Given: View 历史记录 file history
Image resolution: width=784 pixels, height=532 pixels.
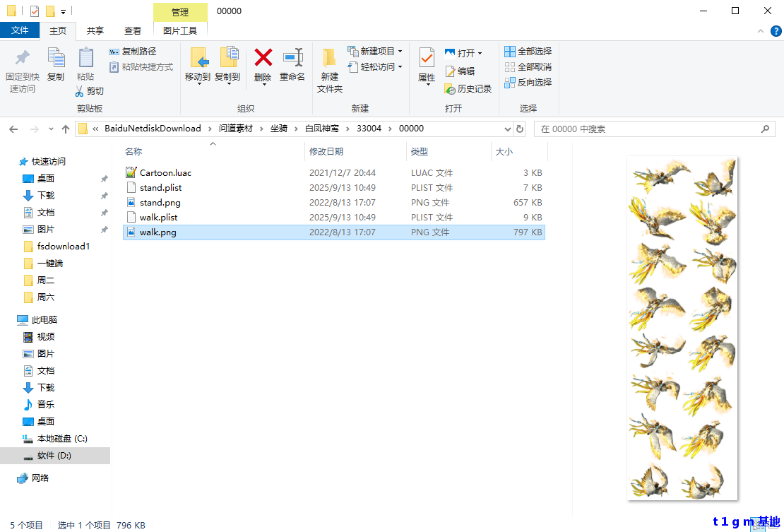Looking at the screenshot, I should [x=466, y=89].
